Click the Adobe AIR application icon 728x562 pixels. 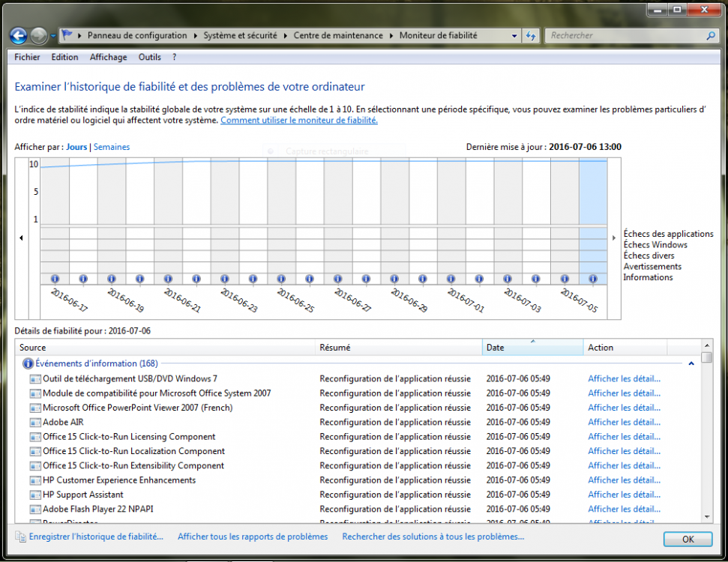click(35, 423)
